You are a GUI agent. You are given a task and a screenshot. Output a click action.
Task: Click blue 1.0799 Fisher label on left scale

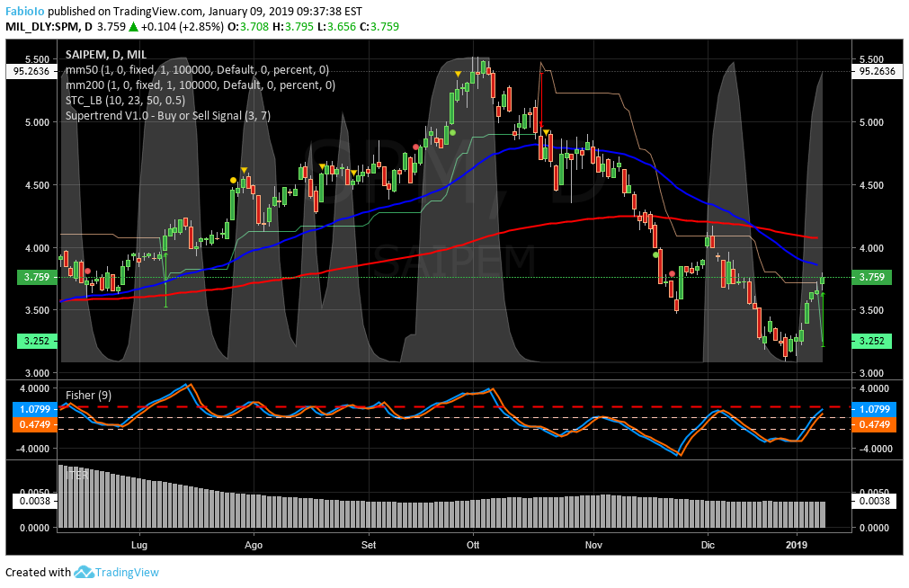coord(35,409)
